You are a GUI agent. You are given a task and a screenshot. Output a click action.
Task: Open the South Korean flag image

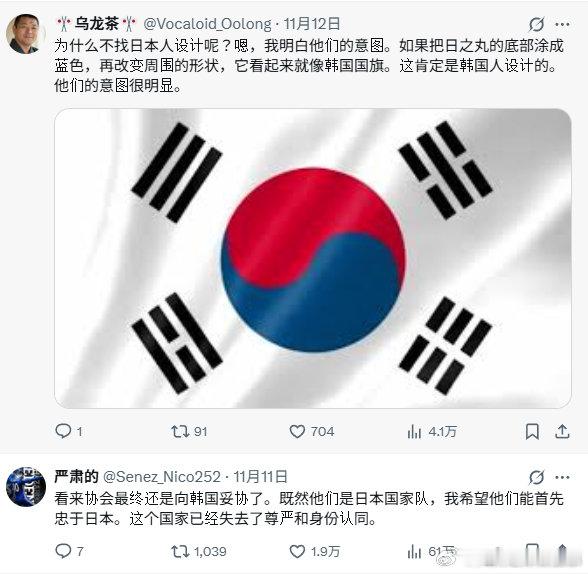click(313, 258)
